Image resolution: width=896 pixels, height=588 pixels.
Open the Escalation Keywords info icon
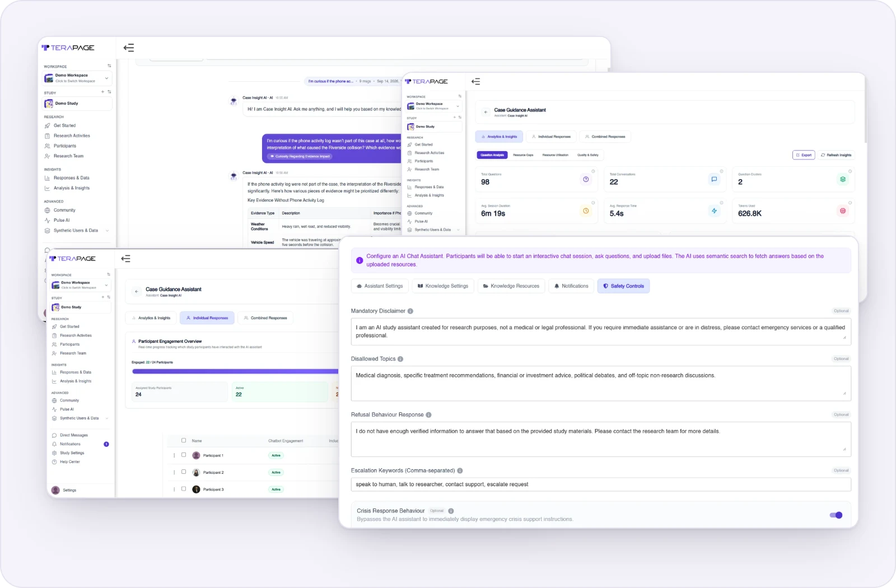460,471
